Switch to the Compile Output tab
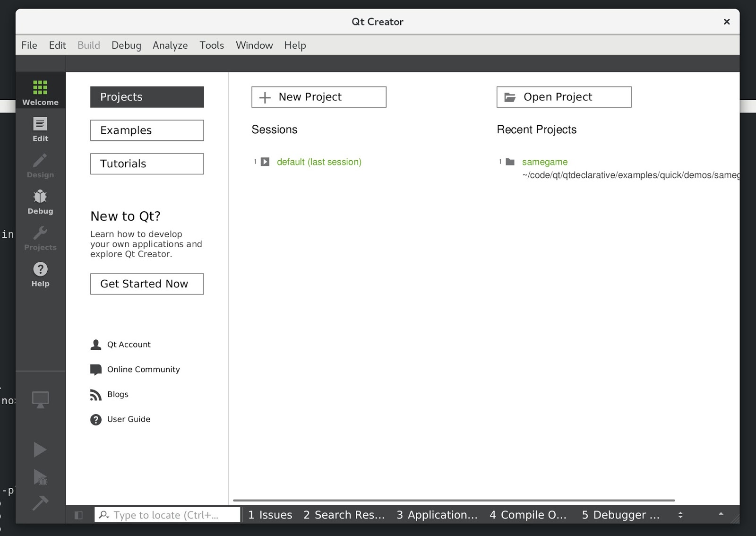Screen dimensions: 756x536 pos(528,515)
